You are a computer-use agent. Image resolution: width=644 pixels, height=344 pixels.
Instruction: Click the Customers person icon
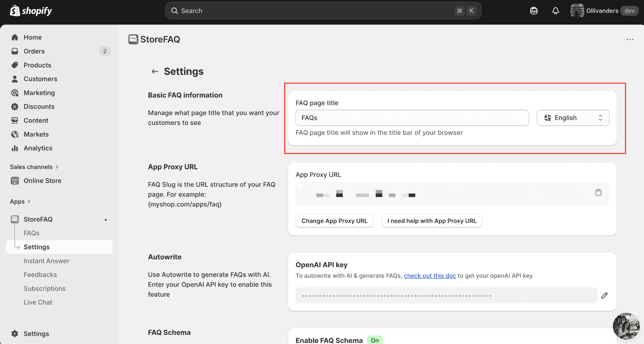15,79
